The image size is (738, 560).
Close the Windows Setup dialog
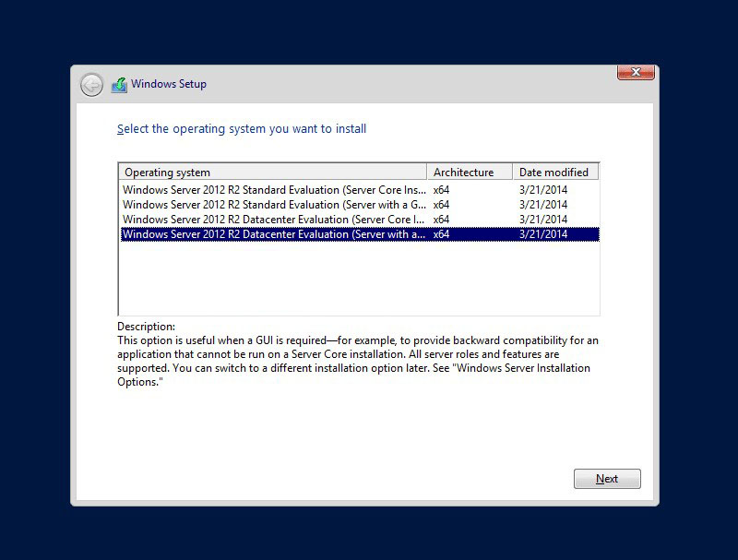point(636,72)
